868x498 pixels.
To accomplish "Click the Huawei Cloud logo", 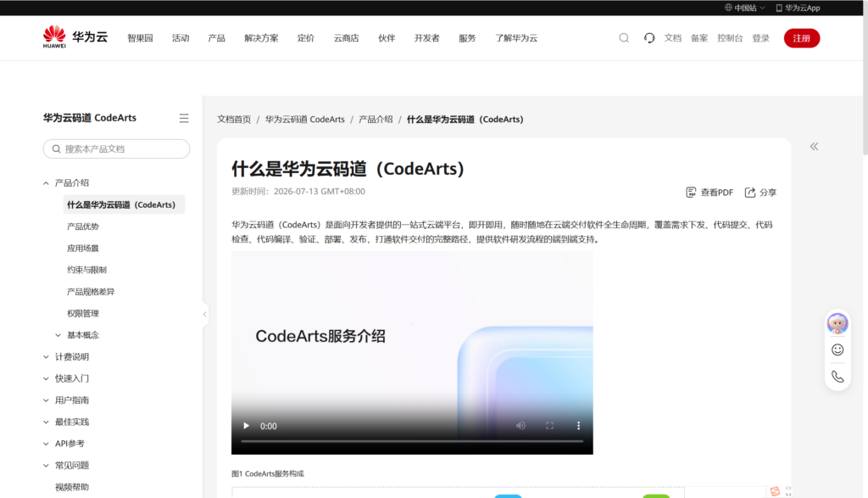I will [x=75, y=37].
